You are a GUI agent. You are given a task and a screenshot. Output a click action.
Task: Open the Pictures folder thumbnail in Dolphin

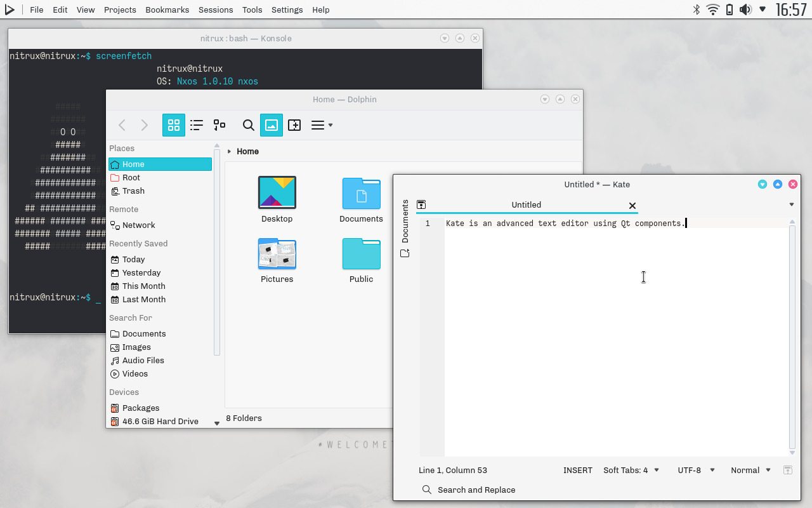277,253
